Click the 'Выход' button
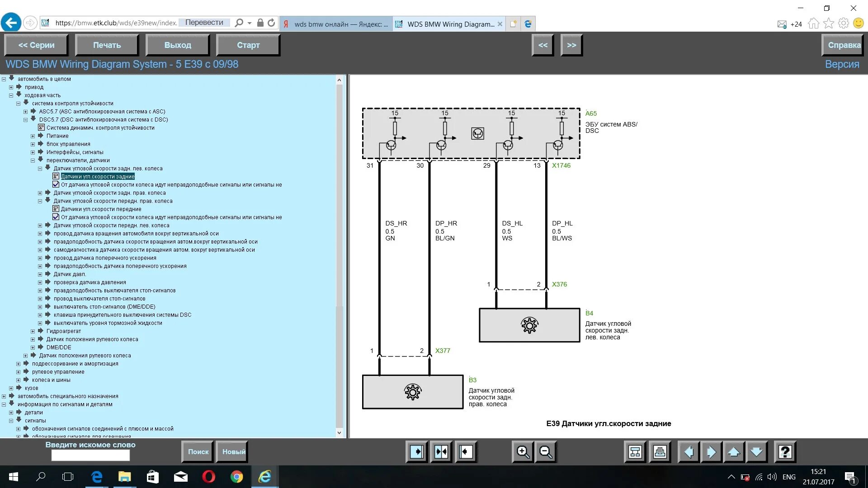 click(178, 45)
